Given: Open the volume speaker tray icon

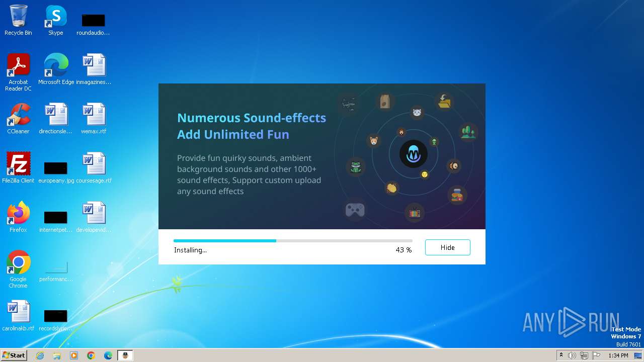Looking at the screenshot, I should [572, 355].
